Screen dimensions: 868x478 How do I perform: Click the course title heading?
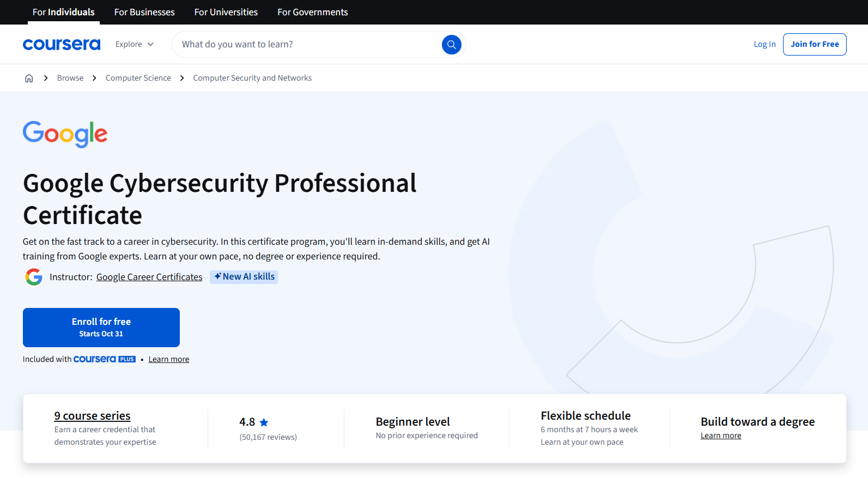point(220,199)
